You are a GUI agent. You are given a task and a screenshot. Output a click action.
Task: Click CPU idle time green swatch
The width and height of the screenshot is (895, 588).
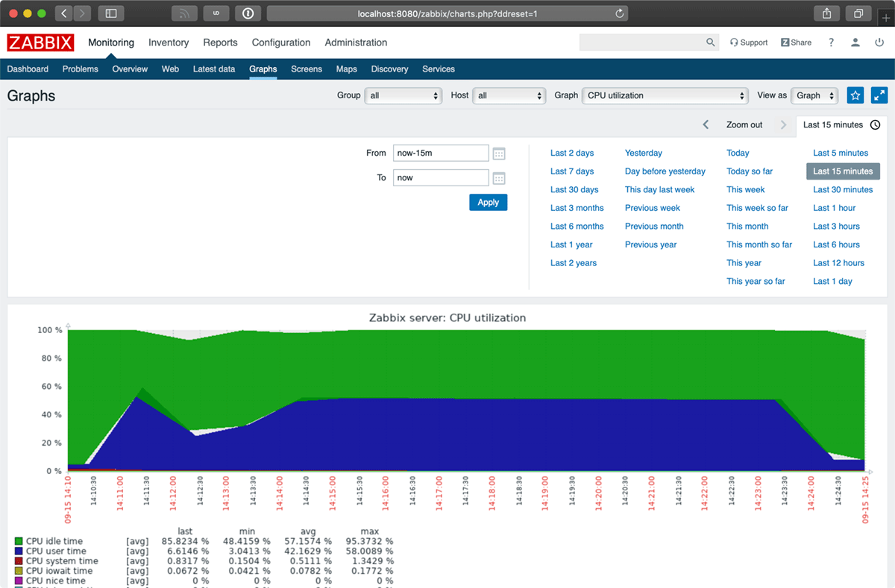19,542
